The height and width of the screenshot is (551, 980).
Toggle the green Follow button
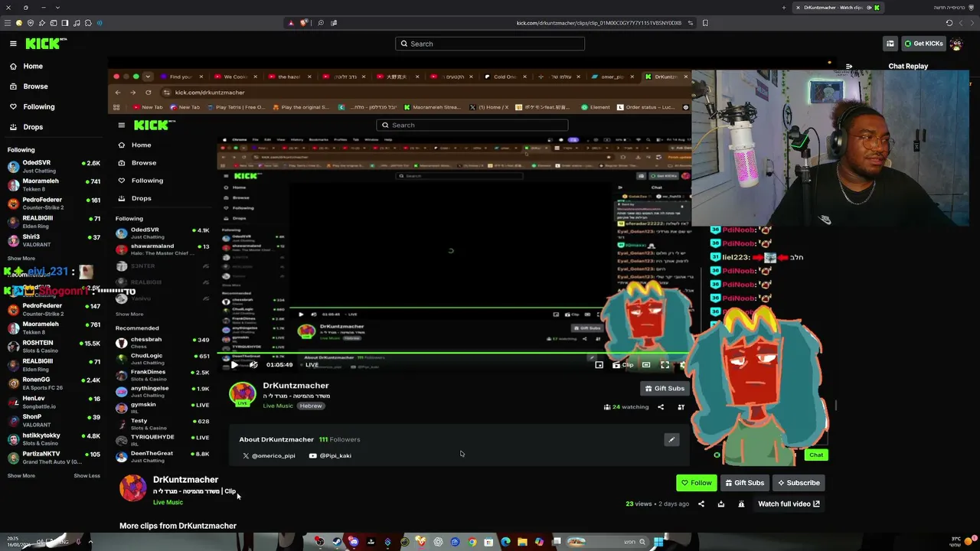click(696, 483)
